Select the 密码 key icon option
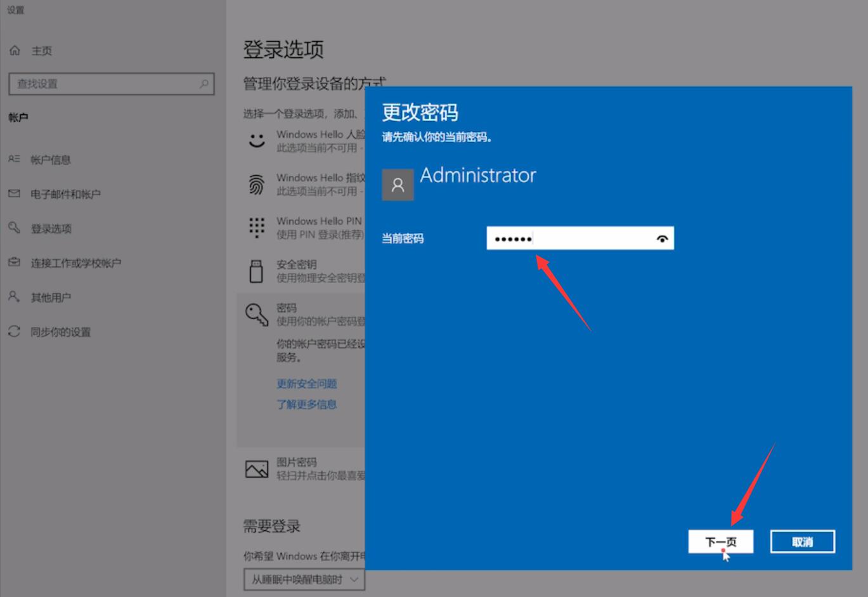The image size is (868, 597). (x=257, y=314)
